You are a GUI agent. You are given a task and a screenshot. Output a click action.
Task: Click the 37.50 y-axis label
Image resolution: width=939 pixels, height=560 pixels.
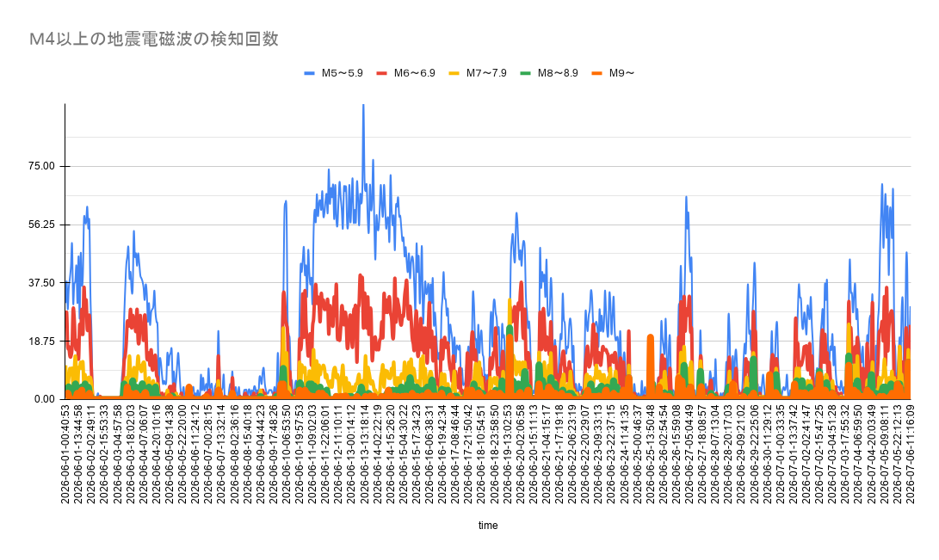tap(41, 283)
